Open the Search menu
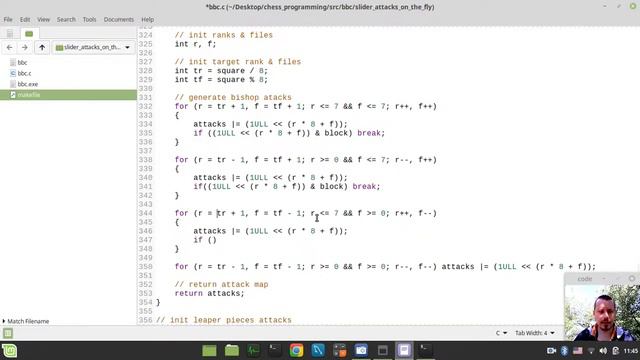640x360 pixels. coord(66,20)
